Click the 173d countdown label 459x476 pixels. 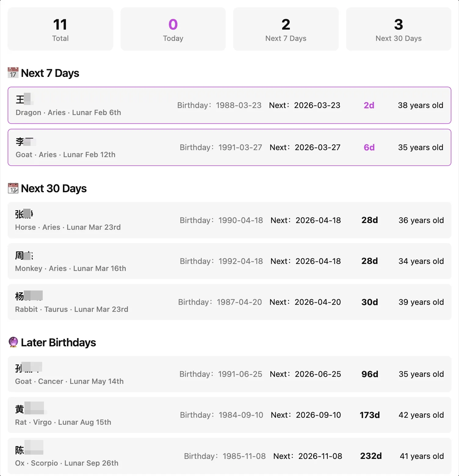(x=370, y=415)
